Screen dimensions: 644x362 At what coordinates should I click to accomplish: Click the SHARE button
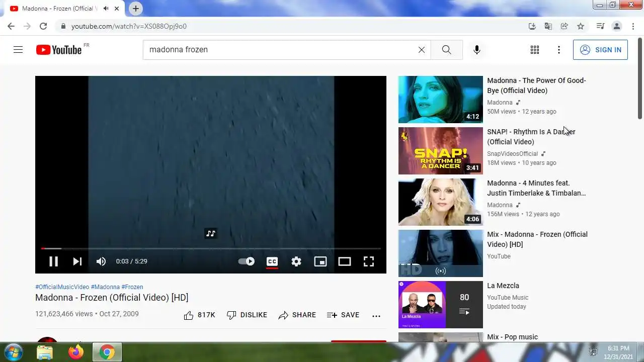coord(297,315)
